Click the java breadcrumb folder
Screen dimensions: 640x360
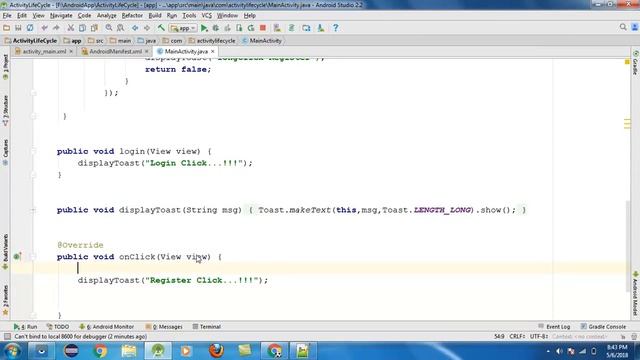pyautogui.click(x=147, y=41)
